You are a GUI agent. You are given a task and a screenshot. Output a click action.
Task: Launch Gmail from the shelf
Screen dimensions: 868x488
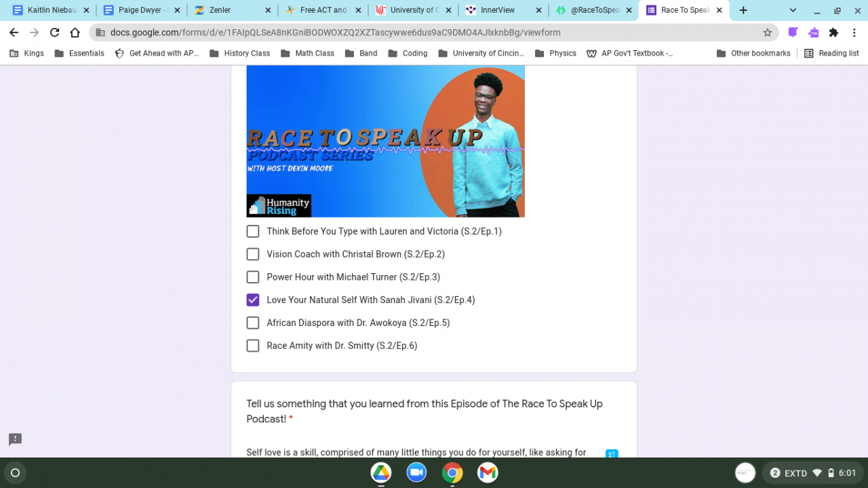pos(488,472)
